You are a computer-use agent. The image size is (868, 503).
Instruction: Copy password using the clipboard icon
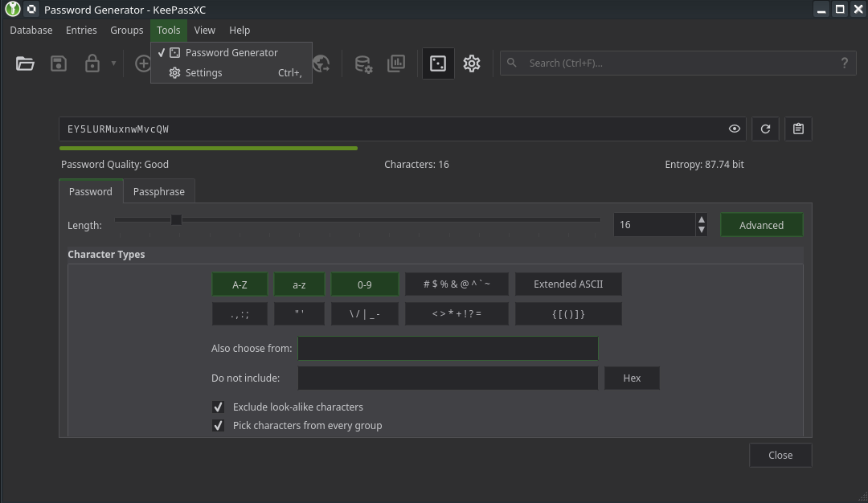click(x=798, y=129)
